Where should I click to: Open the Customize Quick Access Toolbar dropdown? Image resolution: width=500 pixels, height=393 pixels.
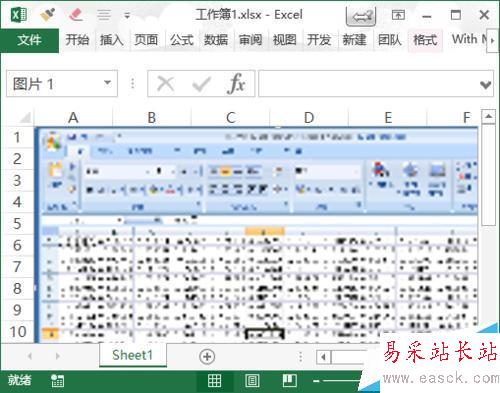127,15
